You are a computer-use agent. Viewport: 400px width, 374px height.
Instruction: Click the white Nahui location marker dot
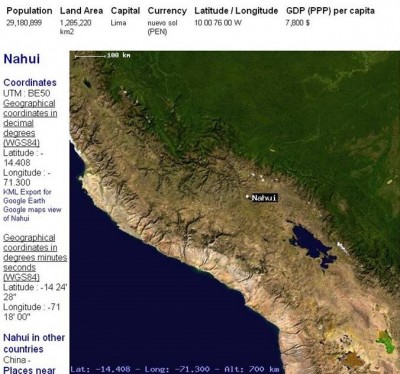(x=247, y=197)
